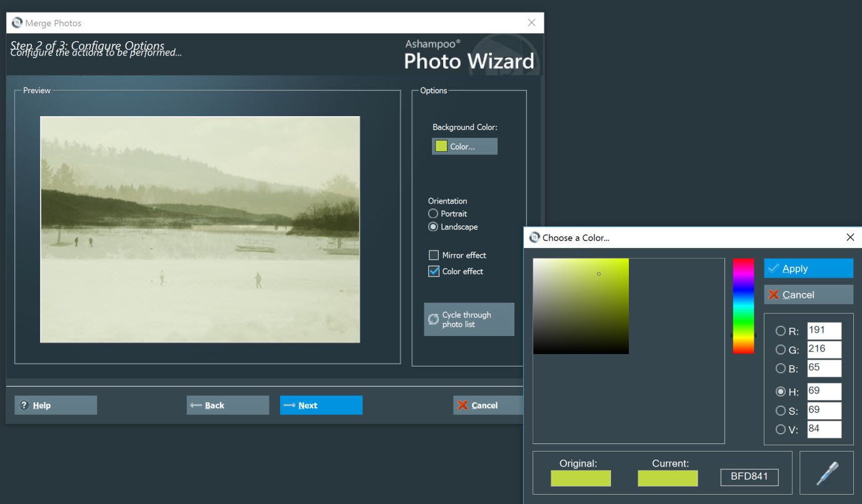Select Portrait orientation
This screenshot has height=504, width=862.
coord(433,214)
